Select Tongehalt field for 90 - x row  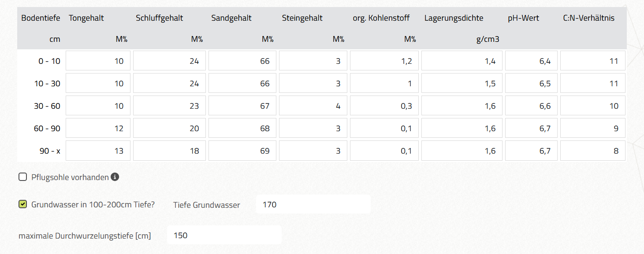(98, 151)
